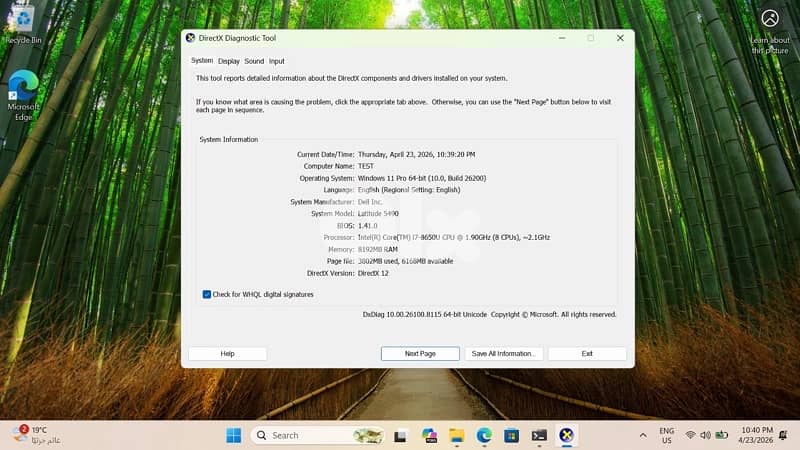Open the Wi-Fi network tray icon
Image resolution: width=800 pixels, height=450 pixels.
690,435
